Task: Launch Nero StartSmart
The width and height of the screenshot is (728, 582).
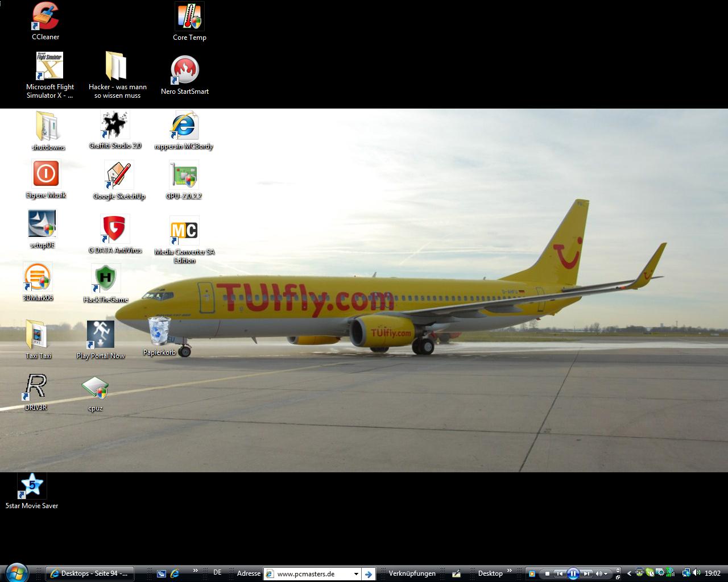Action: 185,75
